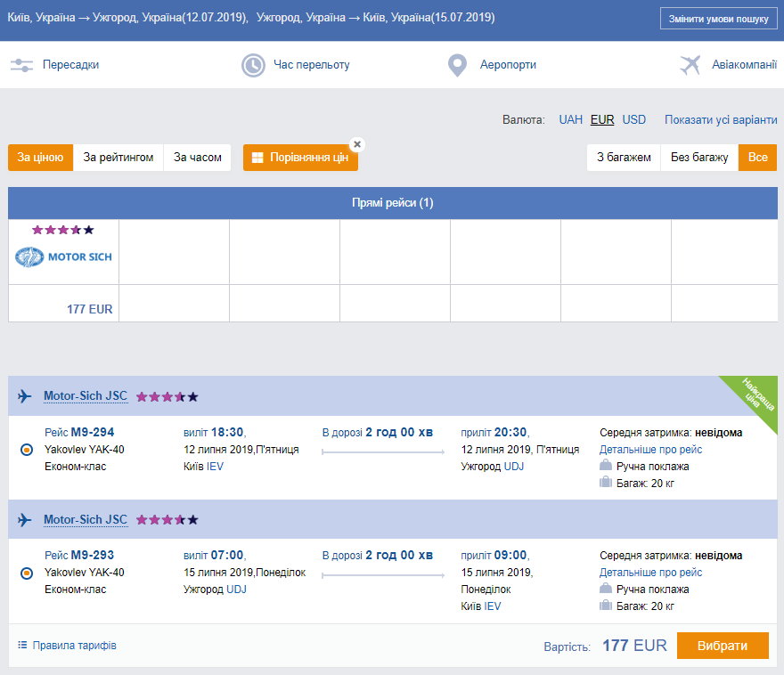This screenshot has height=675, width=784.
Task: Switch currency to UAH
Action: [x=570, y=120]
